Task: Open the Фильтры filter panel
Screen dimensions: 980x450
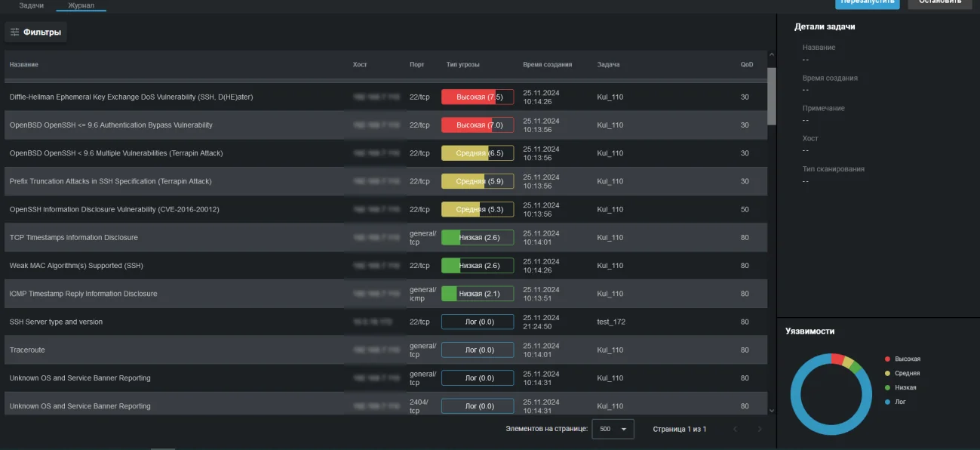Action: pyautogui.click(x=35, y=32)
